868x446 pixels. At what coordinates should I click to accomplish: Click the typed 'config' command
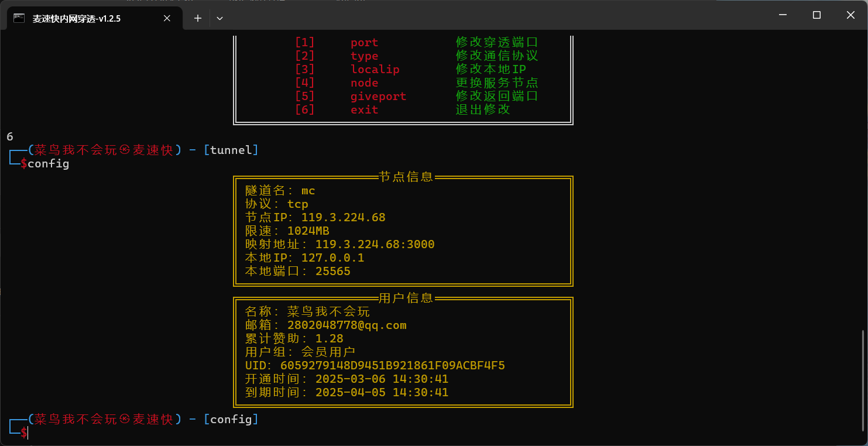(x=48, y=164)
